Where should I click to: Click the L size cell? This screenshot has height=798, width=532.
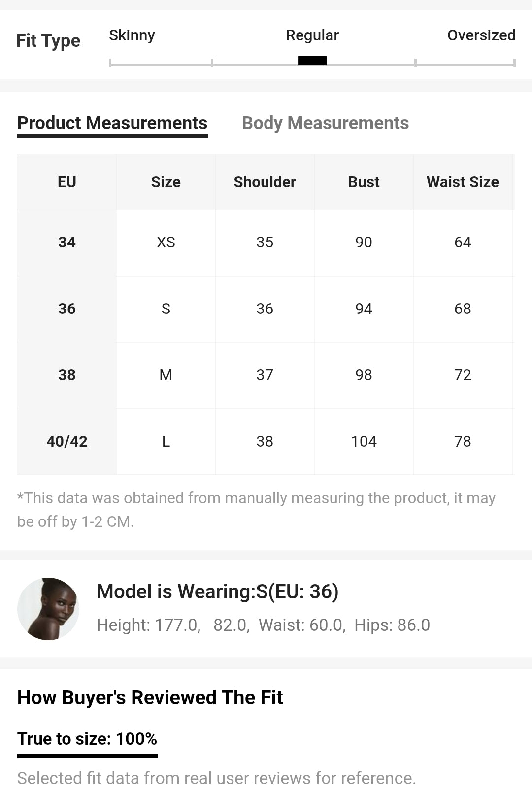pyautogui.click(x=166, y=442)
